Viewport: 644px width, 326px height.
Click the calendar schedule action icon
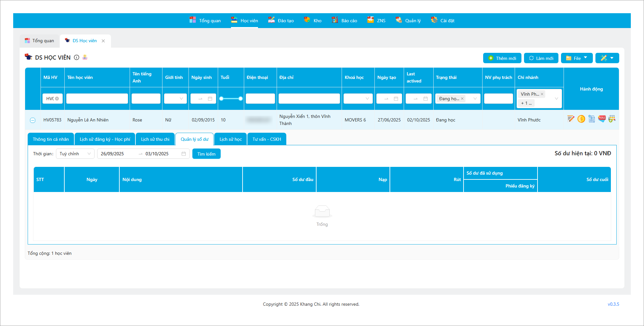[612, 119]
